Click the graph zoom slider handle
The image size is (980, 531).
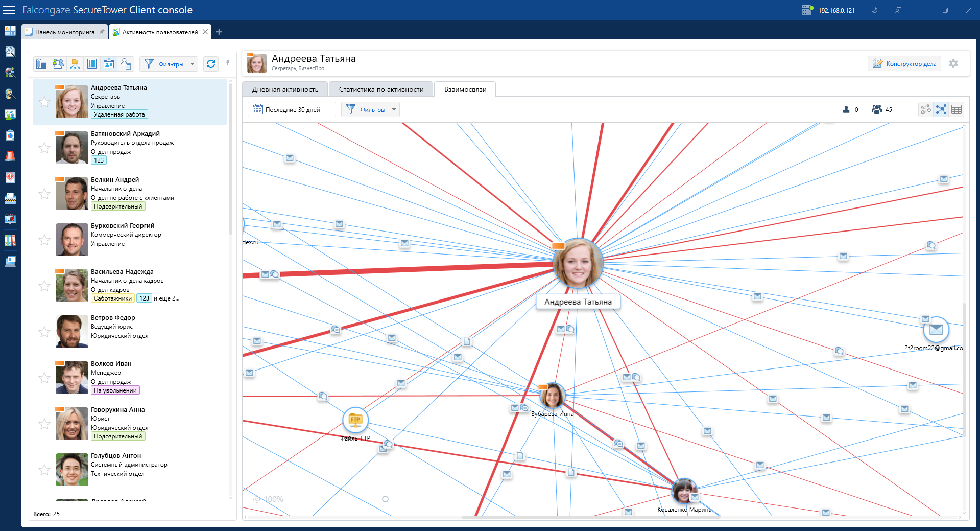click(385, 499)
